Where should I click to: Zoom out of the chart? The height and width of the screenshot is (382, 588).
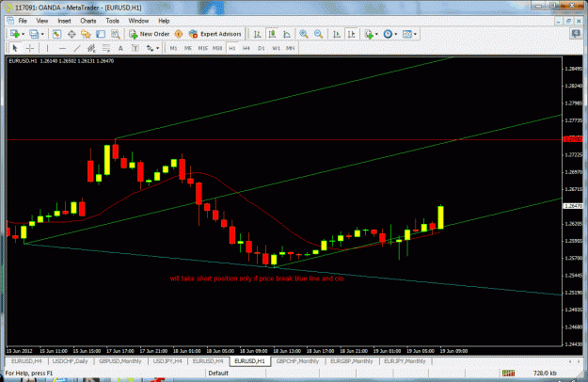318,34
